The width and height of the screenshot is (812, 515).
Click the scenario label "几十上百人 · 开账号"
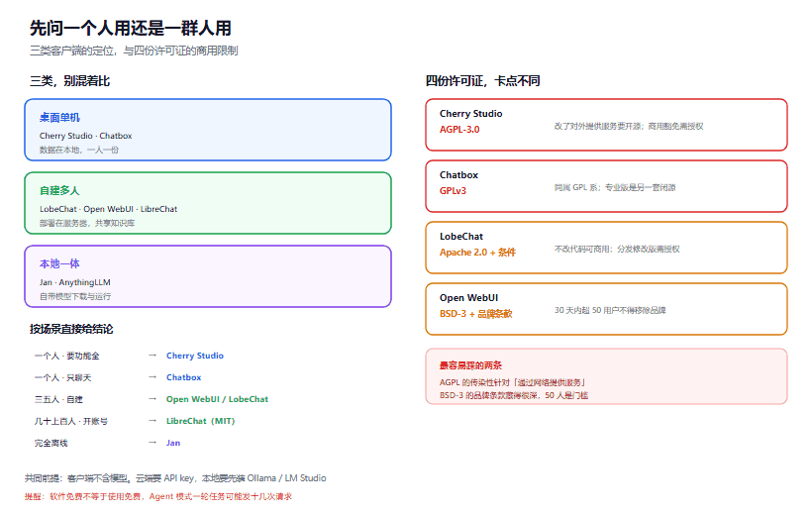point(71,421)
